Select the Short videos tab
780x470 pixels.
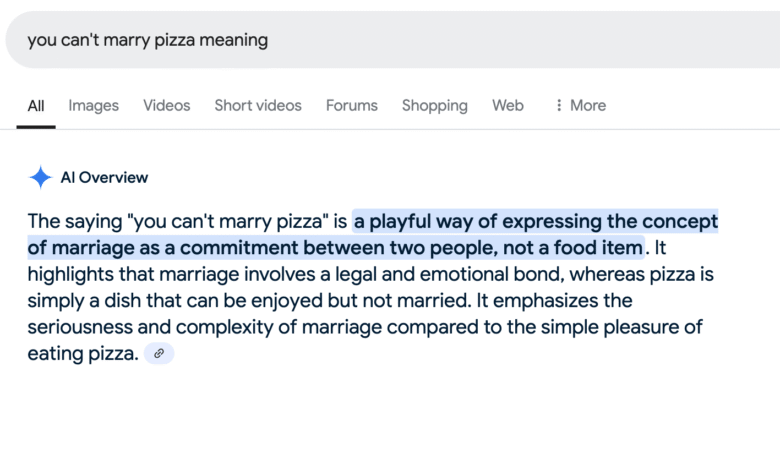(258, 105)
